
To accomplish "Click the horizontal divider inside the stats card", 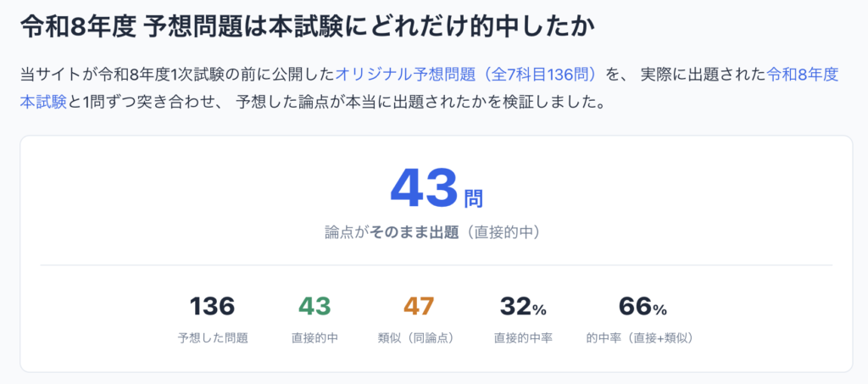I will [x=437, y=265].
